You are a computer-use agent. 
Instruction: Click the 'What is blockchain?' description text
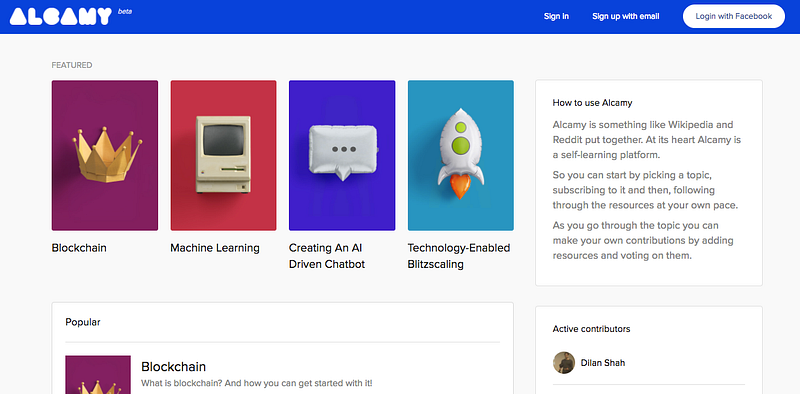[x=257, y=383]
